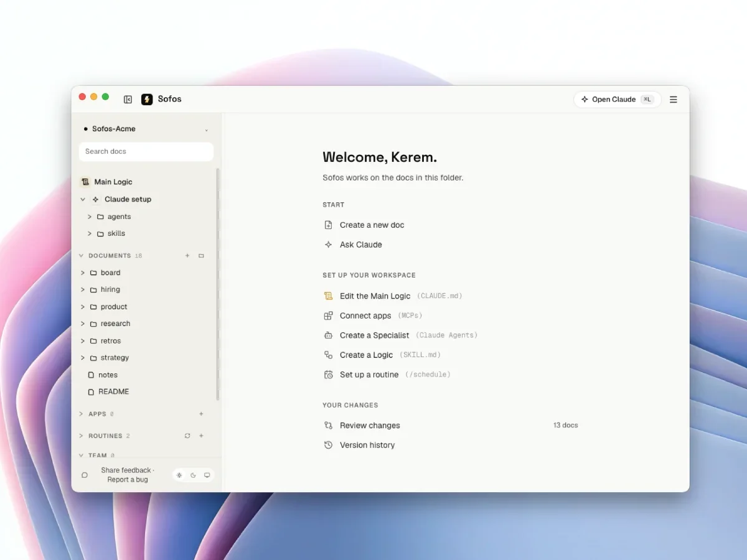The image size is (747, 560).
Task: Click the research folder icon
Action: 93,324
